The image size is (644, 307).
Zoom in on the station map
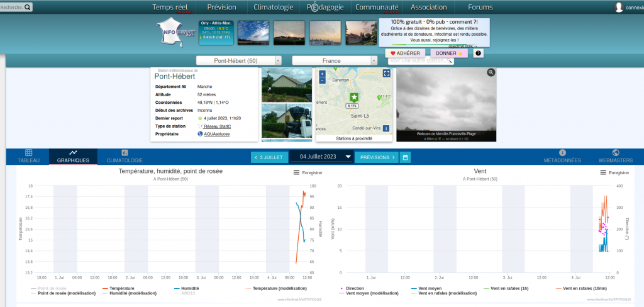coord(322,73)
